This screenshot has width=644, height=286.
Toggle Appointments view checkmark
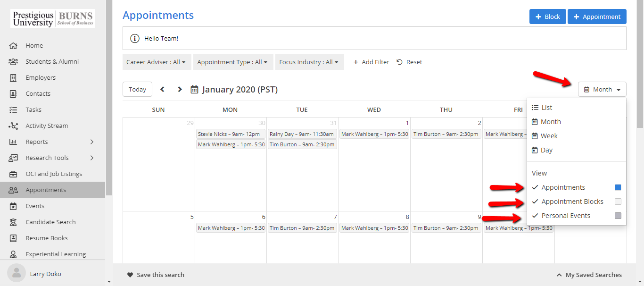point(535,187)
